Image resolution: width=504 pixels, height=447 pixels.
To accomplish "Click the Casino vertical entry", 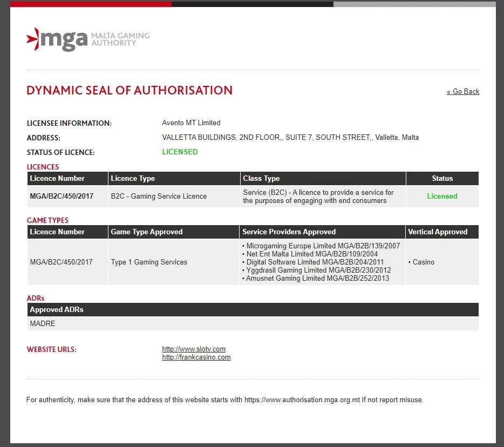I will [421, 262].
